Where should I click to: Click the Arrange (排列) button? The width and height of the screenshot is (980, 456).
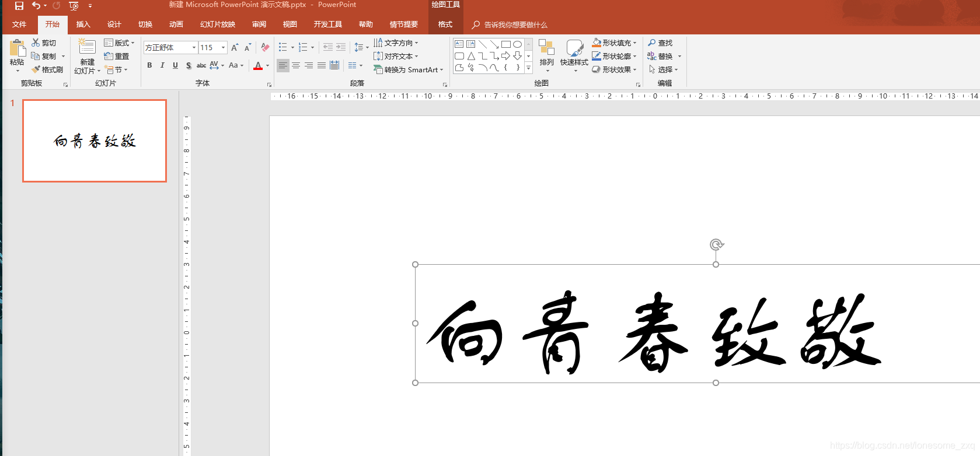[546, 56]
